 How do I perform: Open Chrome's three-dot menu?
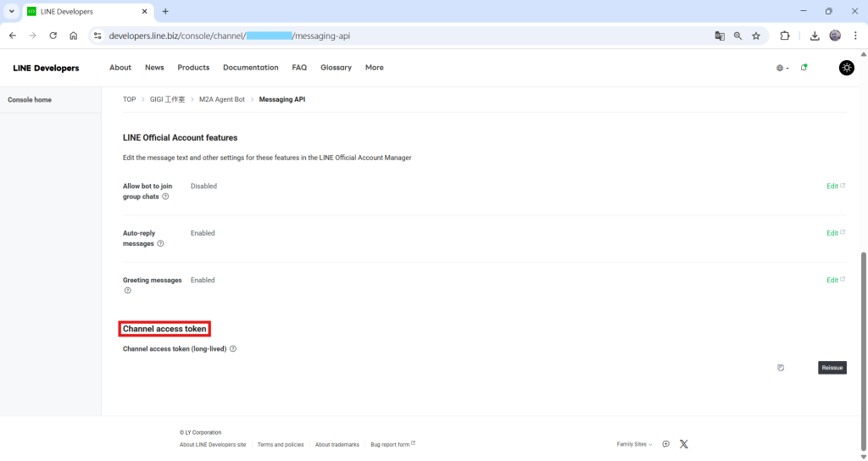pyautogui.click(x=855, y=36)
